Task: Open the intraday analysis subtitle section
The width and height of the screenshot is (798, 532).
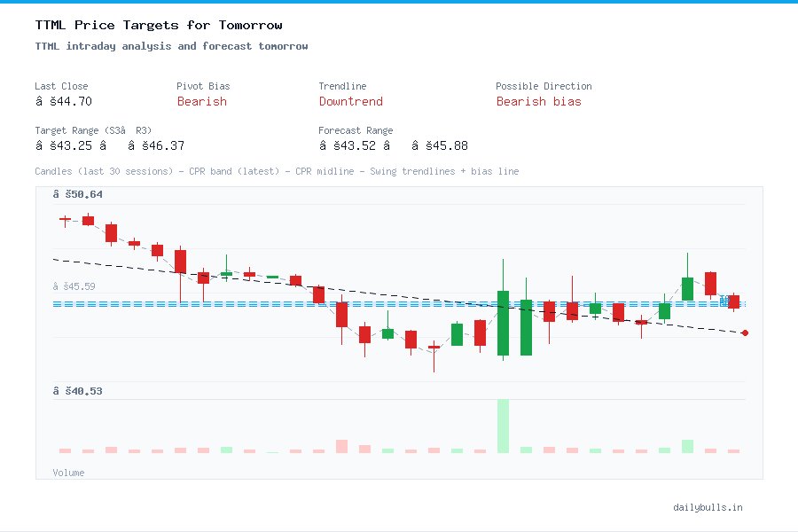Action: pos(173,45)
